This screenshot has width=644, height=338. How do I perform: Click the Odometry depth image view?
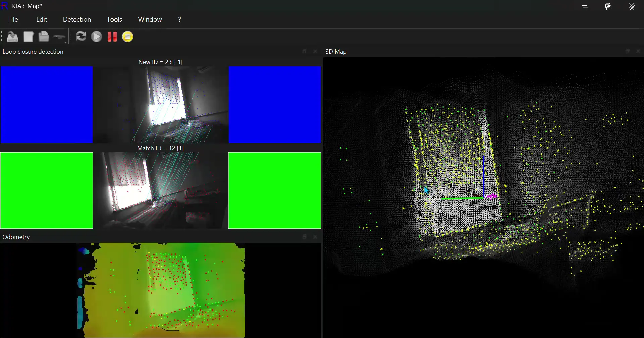pyautogui.click(x=161, y=290)
